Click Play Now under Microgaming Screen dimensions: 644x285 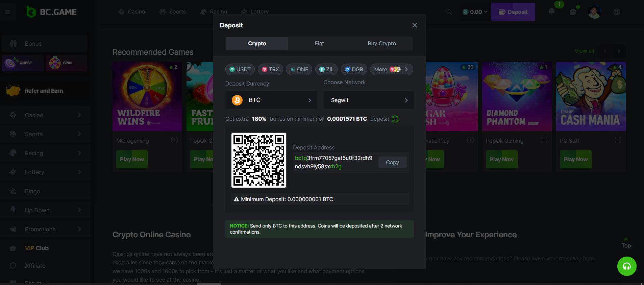tap(132, 159)
